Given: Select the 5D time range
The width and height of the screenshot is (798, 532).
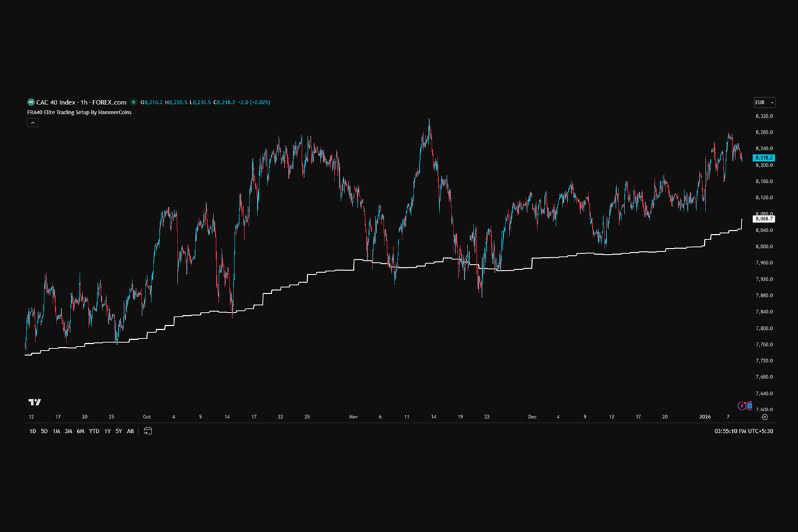Looking at the screenshot, I should click(45, 431).
